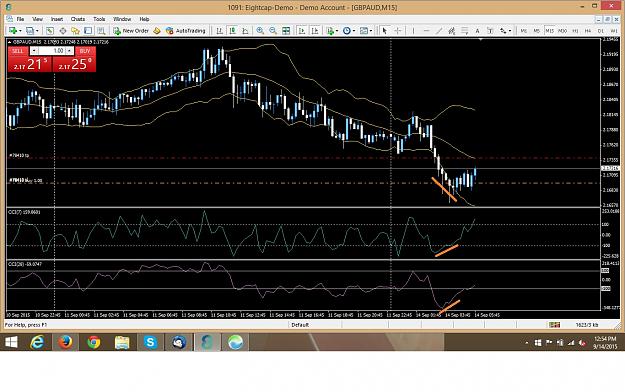Click the Periods clock icon
The height and width of the screenshot is (392, 625).
pyautogui.click(x=347, y=31)
